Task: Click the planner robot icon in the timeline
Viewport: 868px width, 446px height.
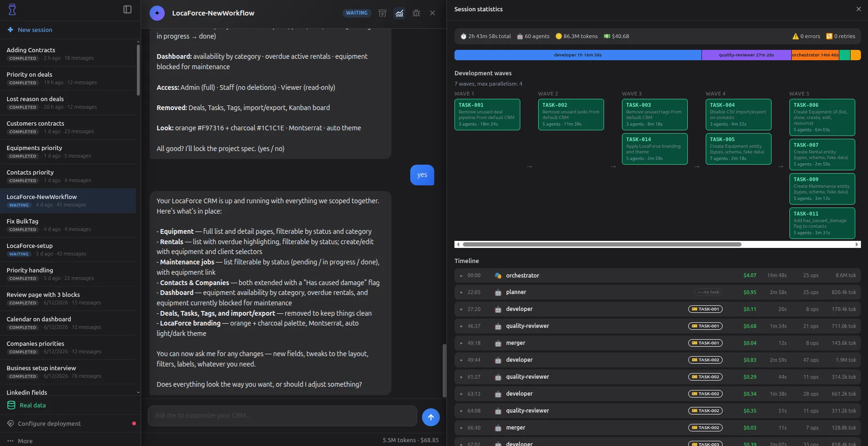Action: (498, 293)
